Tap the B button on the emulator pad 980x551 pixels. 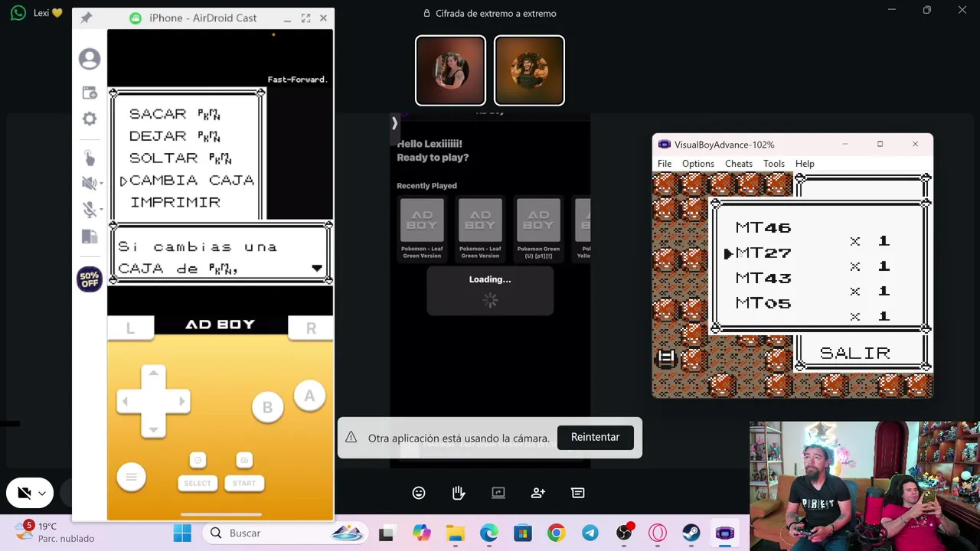coord(267,408)
